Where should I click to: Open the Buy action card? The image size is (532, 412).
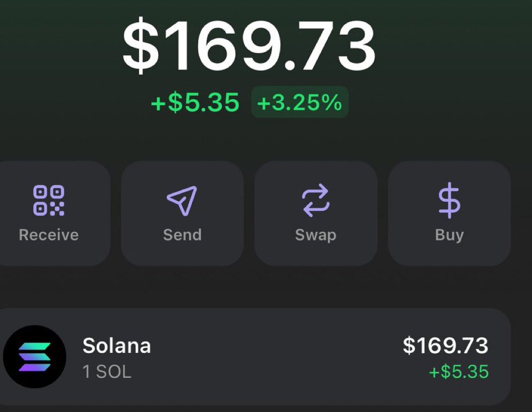[x=450, y=213]
